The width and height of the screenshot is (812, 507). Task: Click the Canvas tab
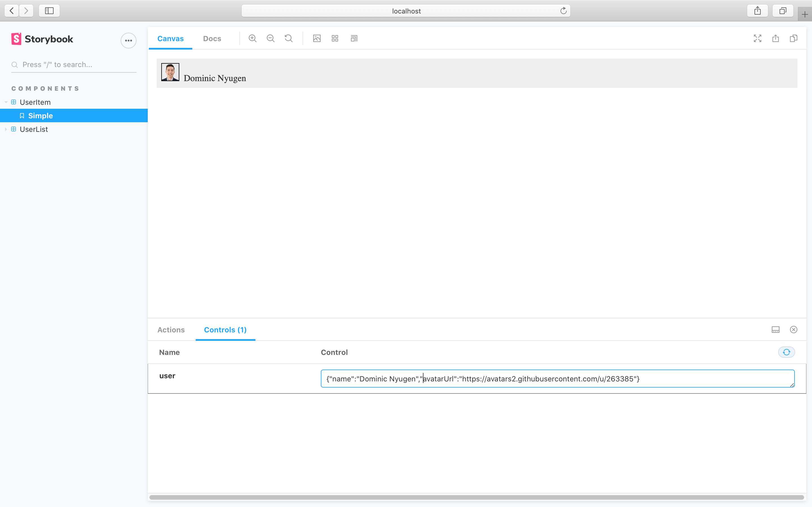(x=169, y=38)
